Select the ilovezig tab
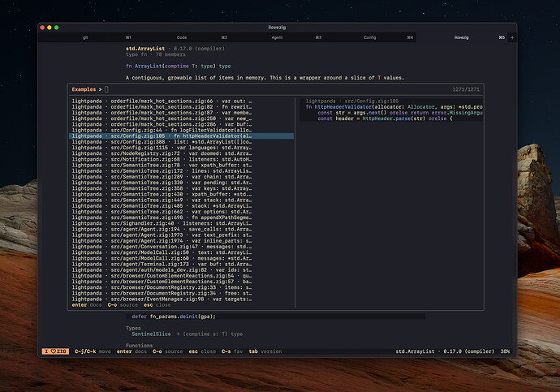This screenshot has height=392, width=560. [x=462, y=37]
